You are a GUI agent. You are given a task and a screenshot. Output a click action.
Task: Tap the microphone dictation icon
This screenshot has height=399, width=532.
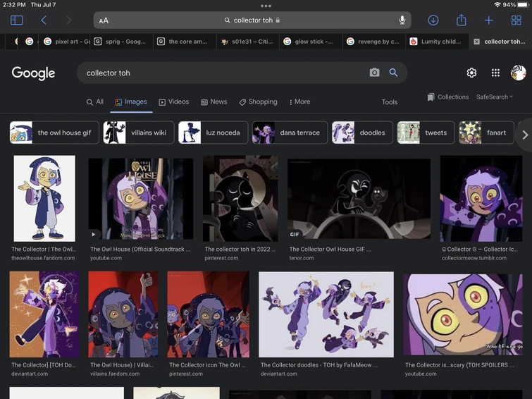click(x=402, y=20)
